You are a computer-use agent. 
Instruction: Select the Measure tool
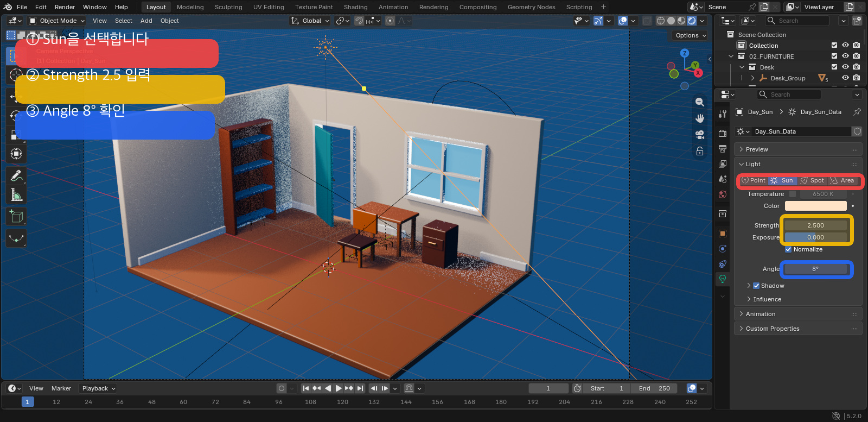(x=16, y=195)
